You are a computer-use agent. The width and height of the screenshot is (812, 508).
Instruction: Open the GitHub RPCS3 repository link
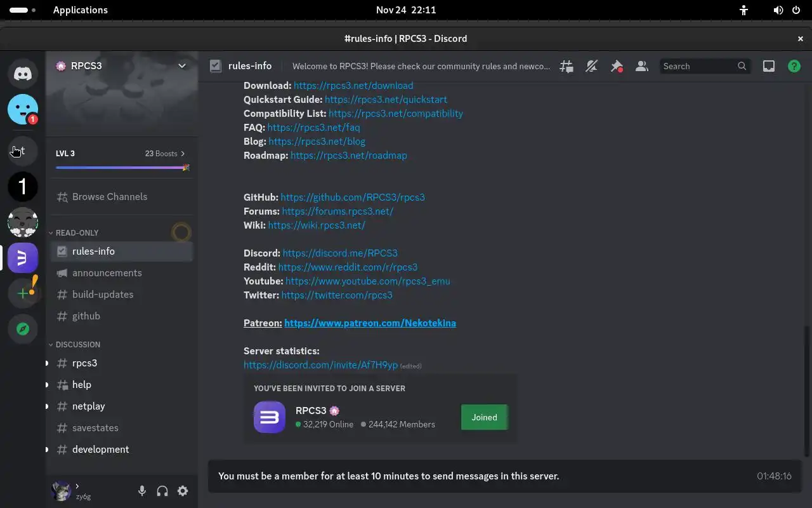click(x=353, y=197)
